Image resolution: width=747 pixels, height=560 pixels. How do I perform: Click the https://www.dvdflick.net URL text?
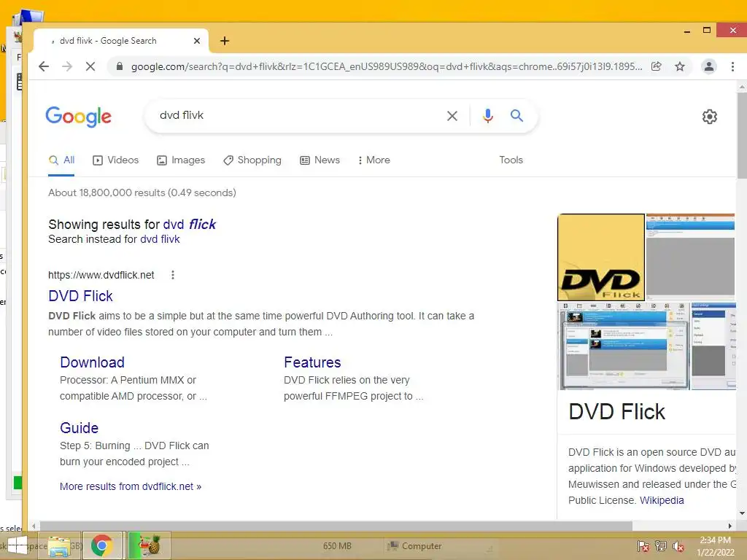point(101,275)
